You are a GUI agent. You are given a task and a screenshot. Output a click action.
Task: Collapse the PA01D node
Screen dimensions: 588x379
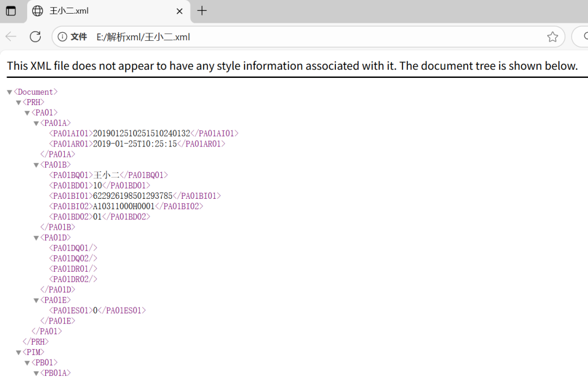click(36, 238)
